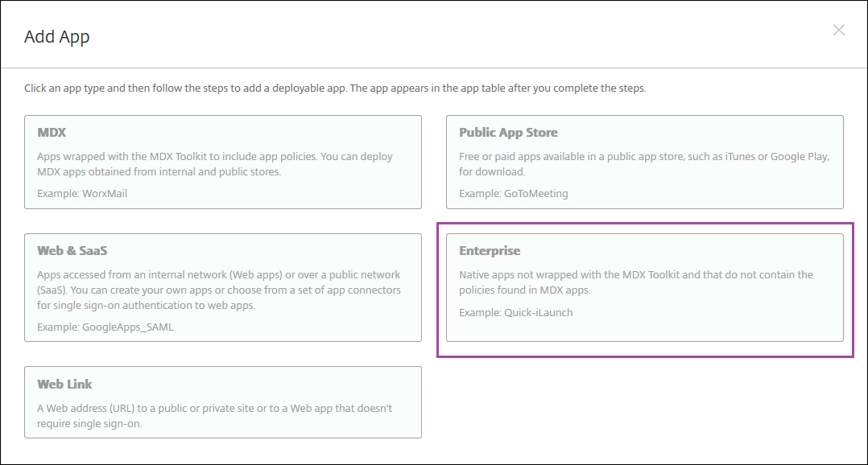The width and height of the screenshot is (868, 465).
Task: Select the MDX app type heading
Action: point(52,133)
